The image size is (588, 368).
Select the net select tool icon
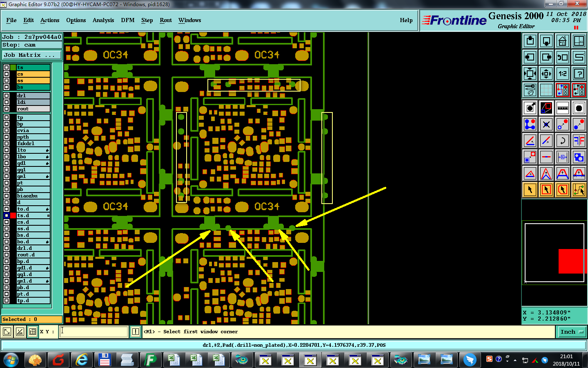tap(579, 190)
